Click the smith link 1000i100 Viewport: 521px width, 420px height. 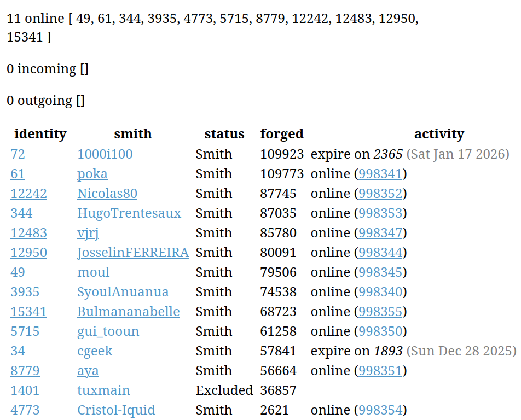click(x=105, y=154)
